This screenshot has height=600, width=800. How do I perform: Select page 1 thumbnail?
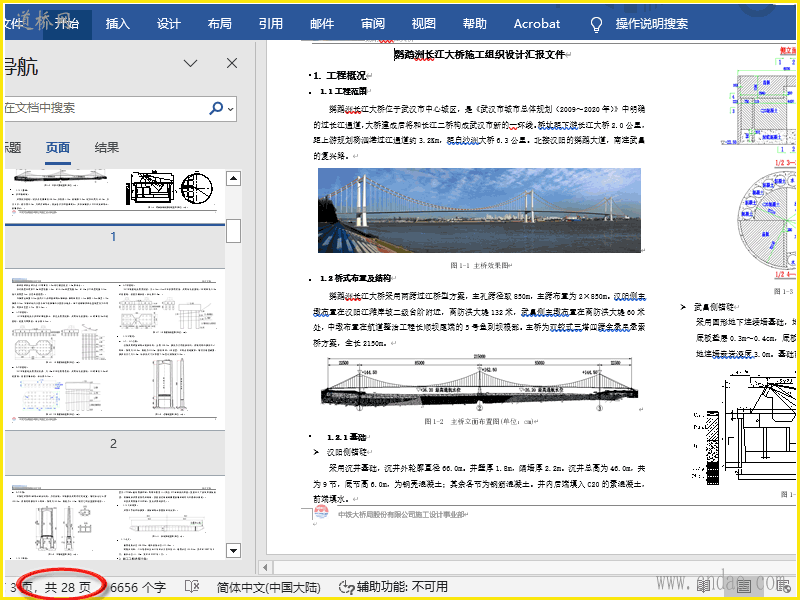[x=115, y=196]
